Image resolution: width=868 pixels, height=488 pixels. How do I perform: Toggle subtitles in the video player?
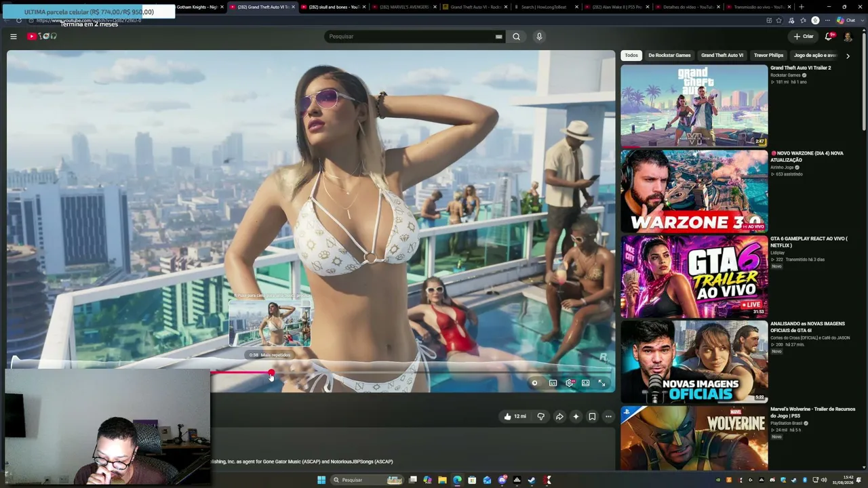[x=553, y=383]
